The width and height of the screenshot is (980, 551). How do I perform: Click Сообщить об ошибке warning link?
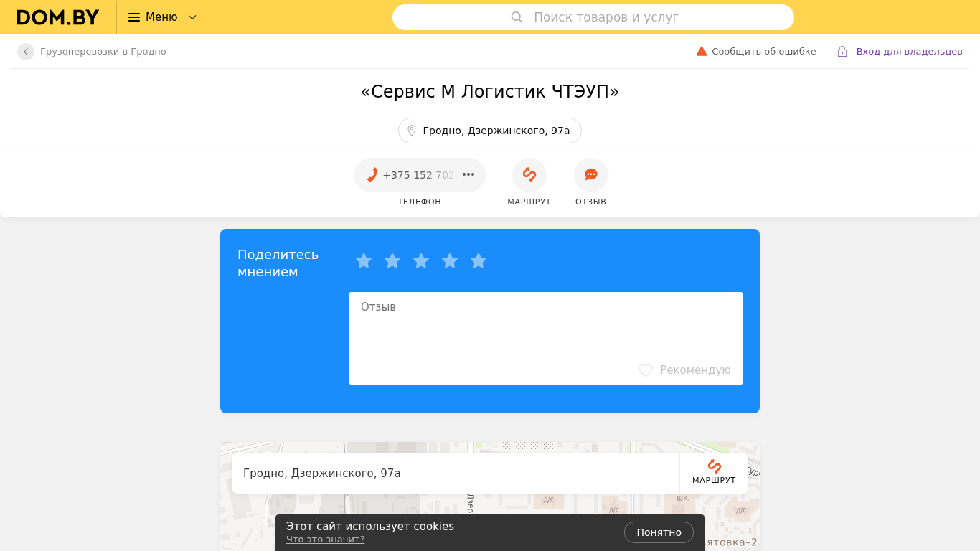pyautogui.click(x=756, y=52)
